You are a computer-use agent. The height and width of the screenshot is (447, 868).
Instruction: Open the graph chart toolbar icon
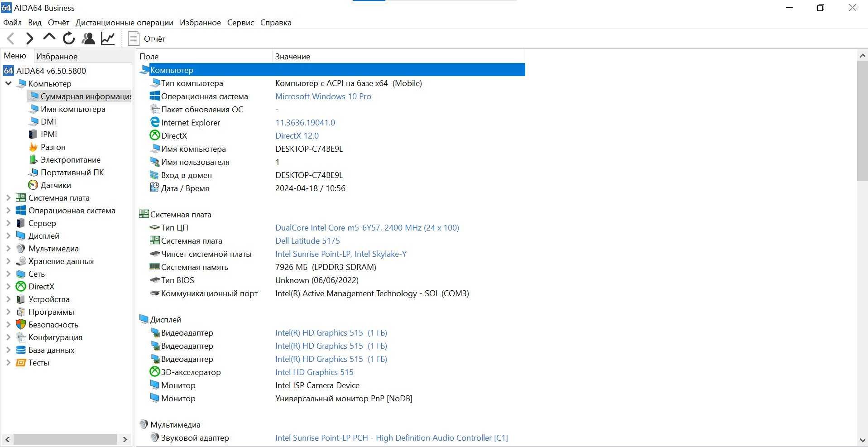pos(108,38)
